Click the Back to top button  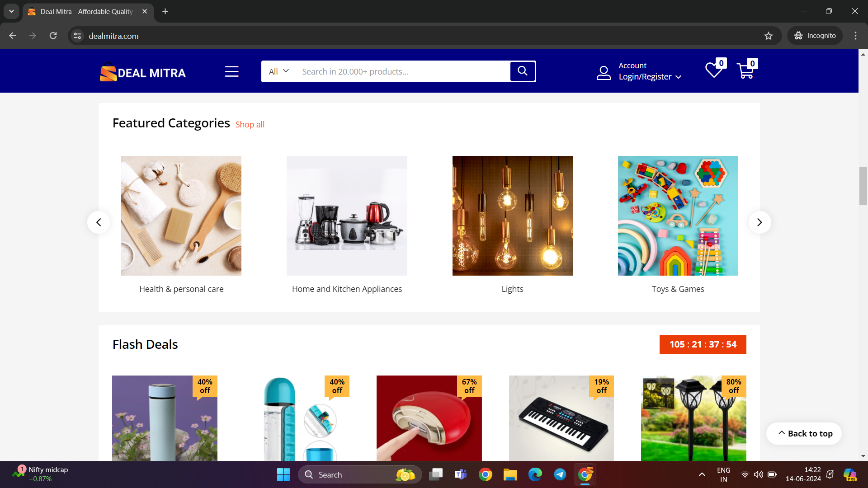[804, 433]
